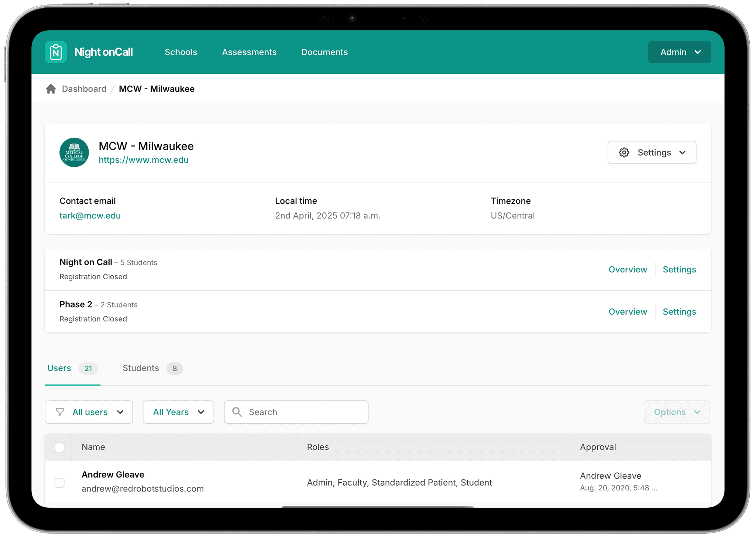Click the local time value 2nd April, 2025
This screenshot has height=538, width=756.
327,215
